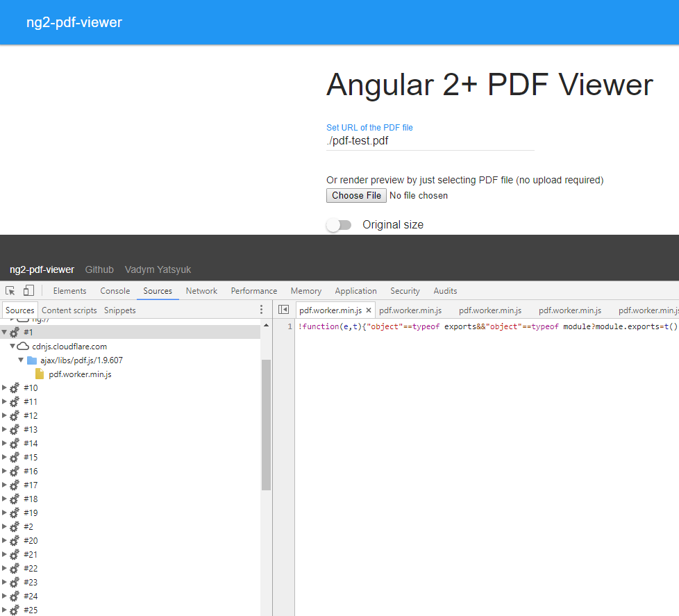Viewport: 679px width, 616px height.
Task: Switch to the Network tab
Action: click(x=201, y=290)
